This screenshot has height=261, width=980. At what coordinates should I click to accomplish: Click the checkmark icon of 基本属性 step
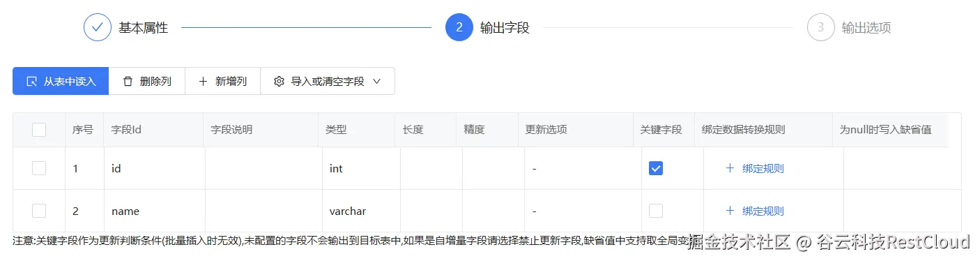pos(98,28)
